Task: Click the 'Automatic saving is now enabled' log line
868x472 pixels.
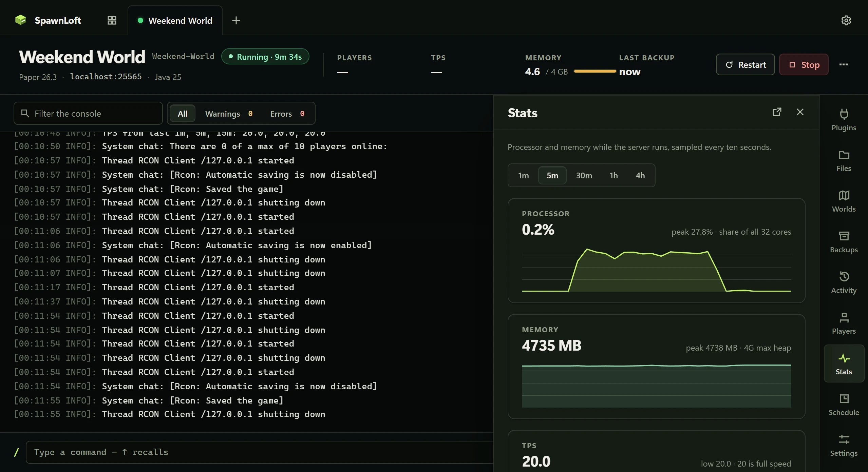Action: click(x=193, y=245)
